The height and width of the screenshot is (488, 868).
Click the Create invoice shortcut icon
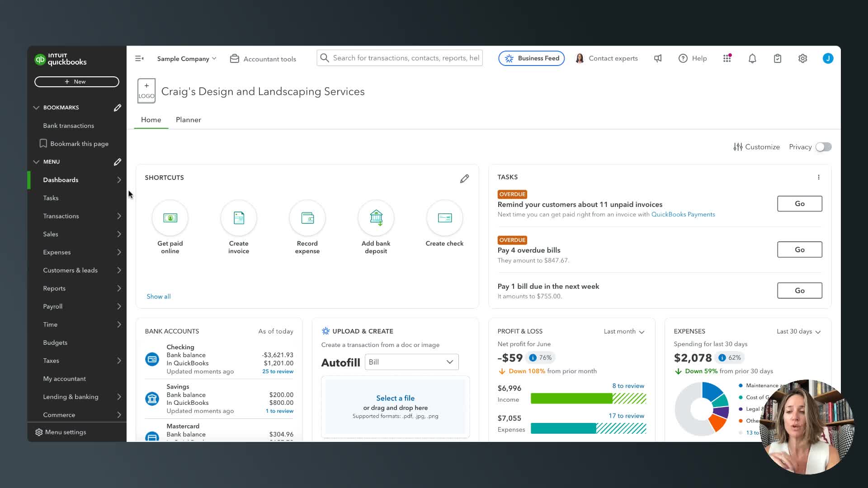pos(239,218)
